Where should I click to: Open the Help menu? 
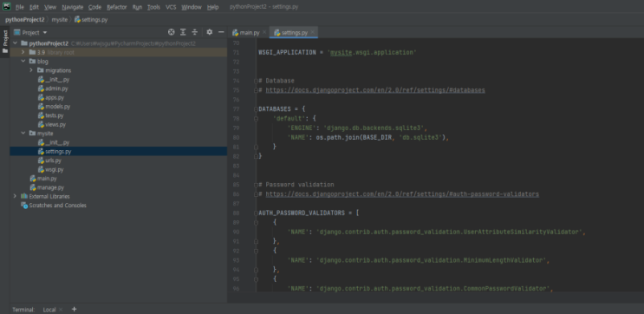click(x=212, y=7)
